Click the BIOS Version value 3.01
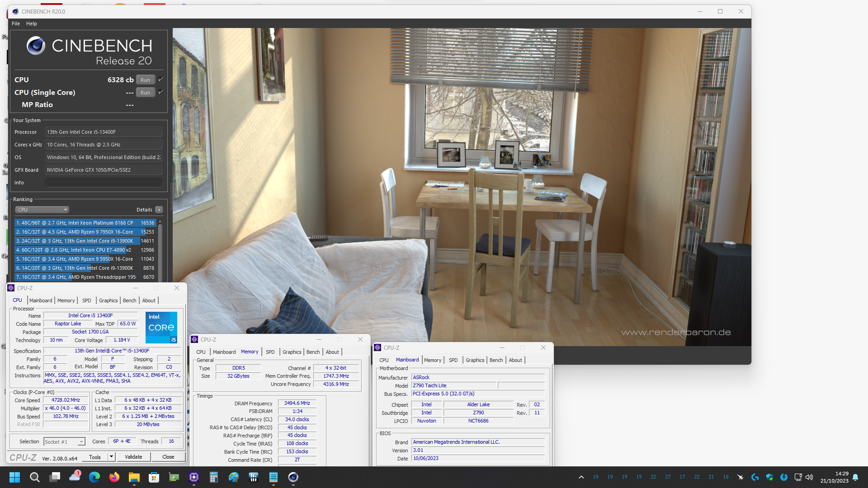 (478, 450)
